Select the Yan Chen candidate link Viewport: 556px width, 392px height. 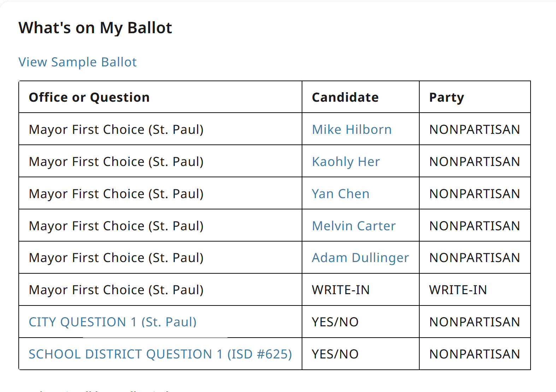340,194
